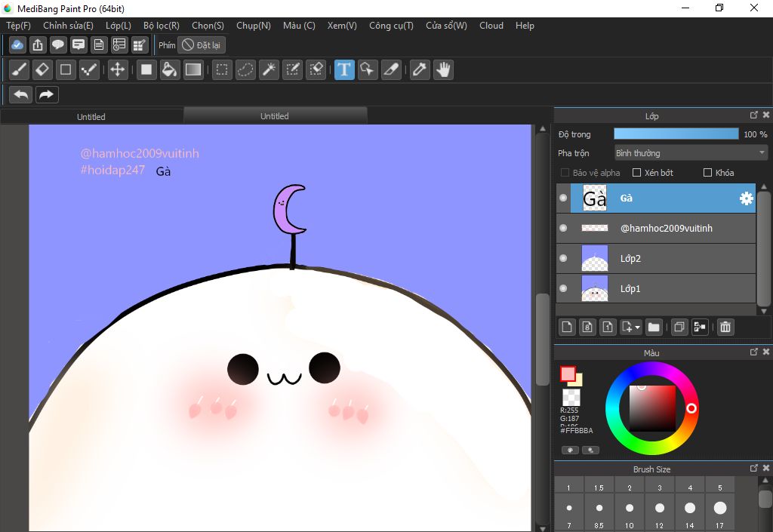Click the merge layer down icon
Image resolution: width=773 pixels, height=532 pixels.
[700, 327]
